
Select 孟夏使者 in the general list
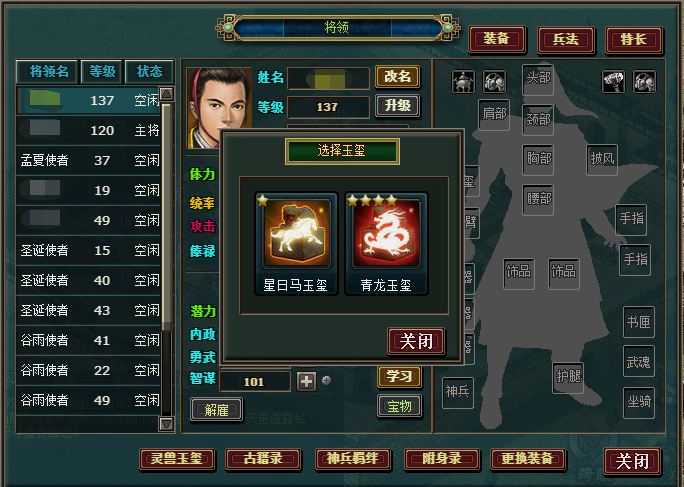[88, 160]
